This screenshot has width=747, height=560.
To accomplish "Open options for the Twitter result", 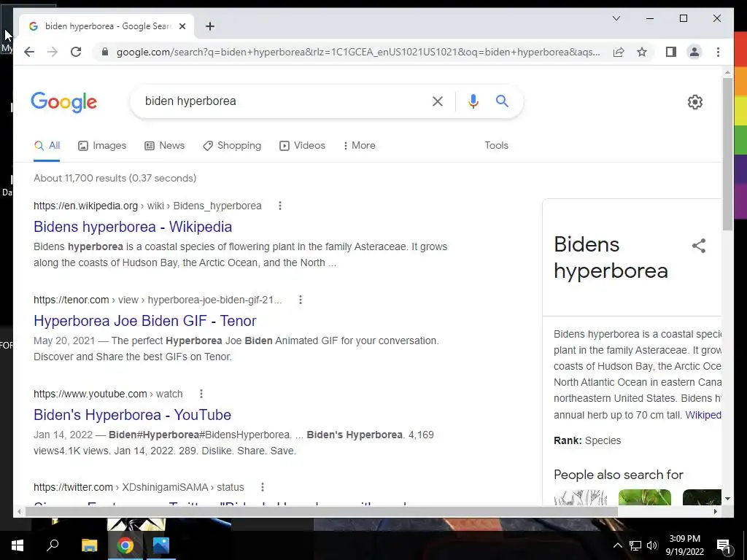I will 263,487.
